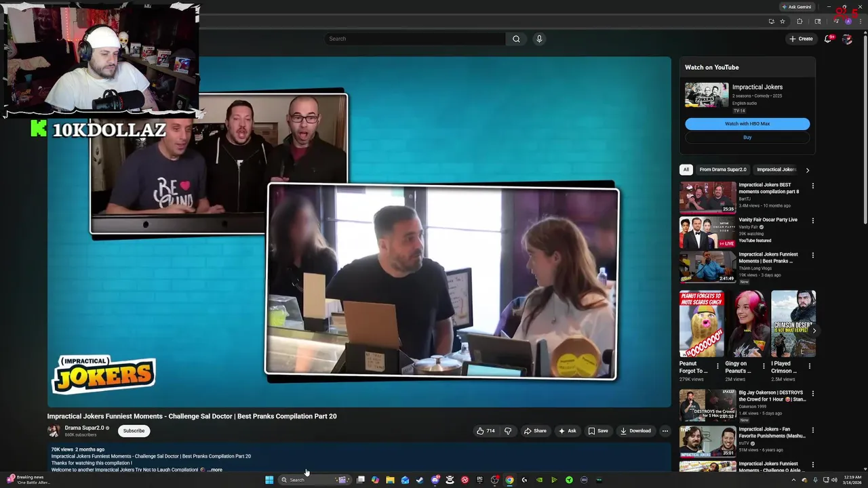Open Peanut Forgot To short thumbnail

[x=701, y=324]
